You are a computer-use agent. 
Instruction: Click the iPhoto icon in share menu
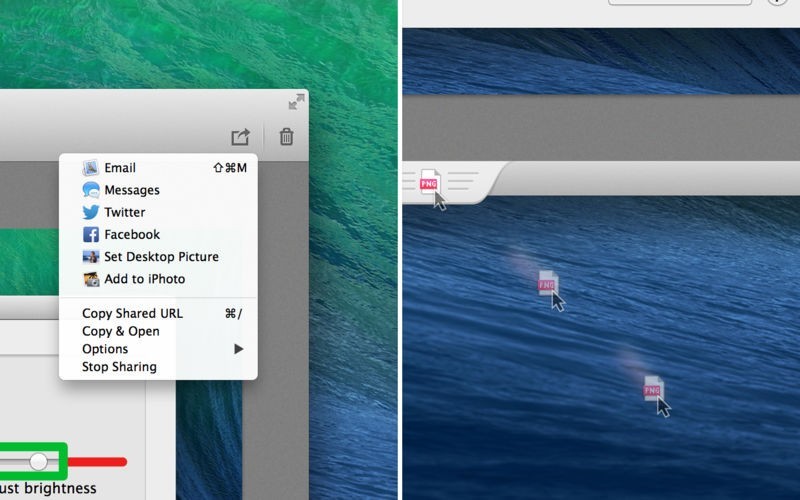pyautogui.click(x=91, y=279)
